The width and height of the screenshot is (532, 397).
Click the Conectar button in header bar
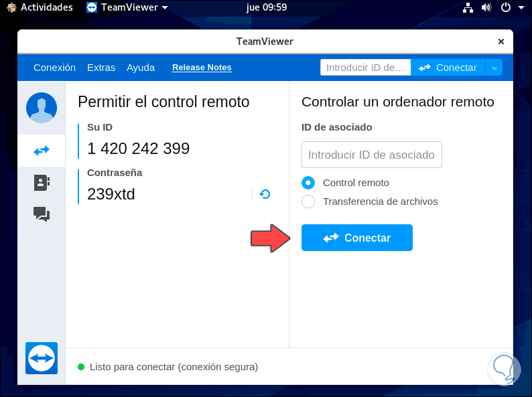click(x=448, y=68)
